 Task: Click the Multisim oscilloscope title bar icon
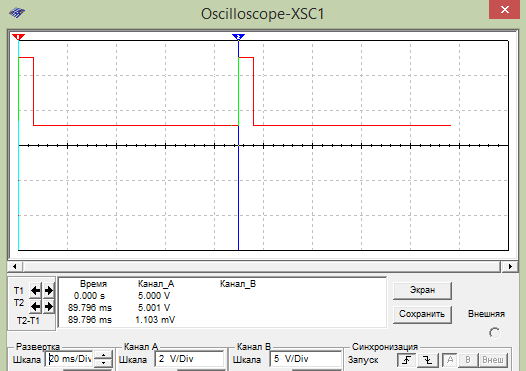(x=17, y=13)
